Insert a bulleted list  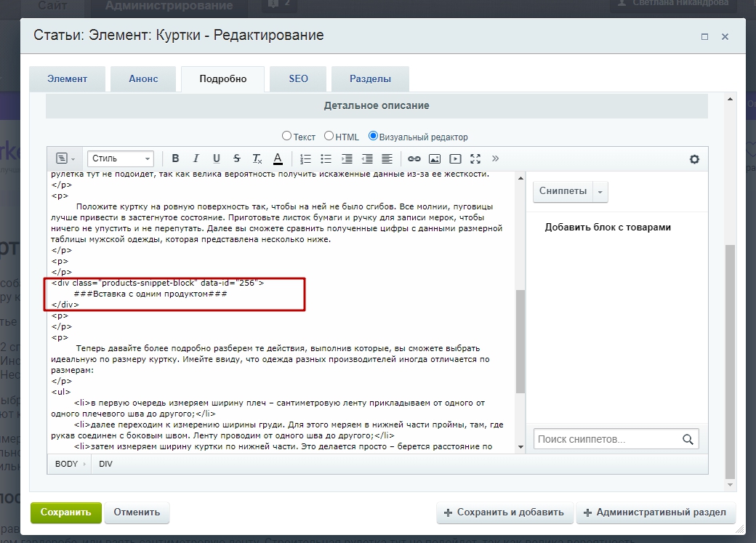pos(326,158)
